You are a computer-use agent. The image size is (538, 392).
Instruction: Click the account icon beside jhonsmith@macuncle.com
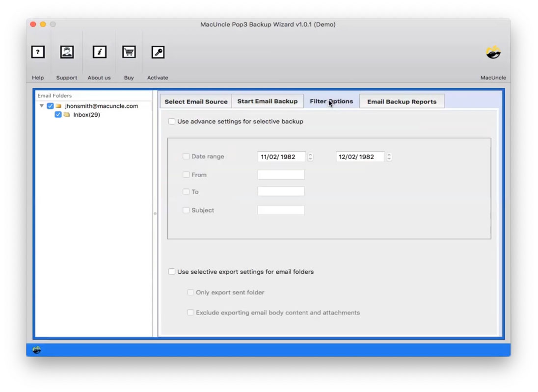tap(58, 105)
